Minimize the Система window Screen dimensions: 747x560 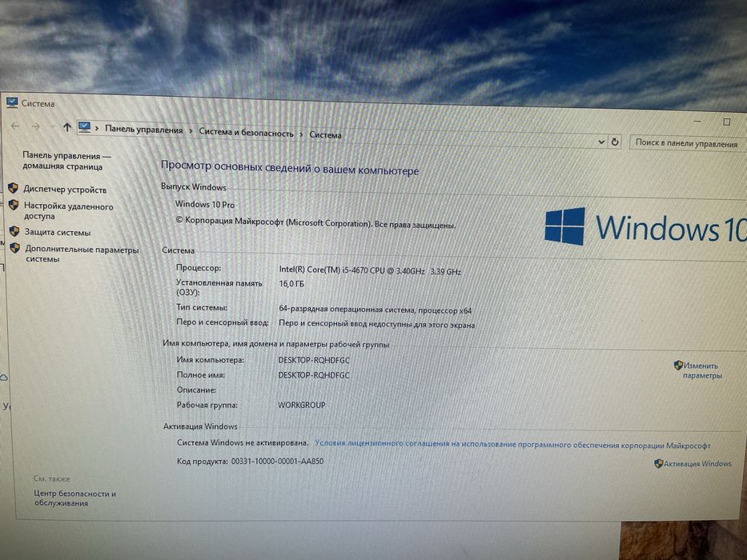click(x=698, y=122)
